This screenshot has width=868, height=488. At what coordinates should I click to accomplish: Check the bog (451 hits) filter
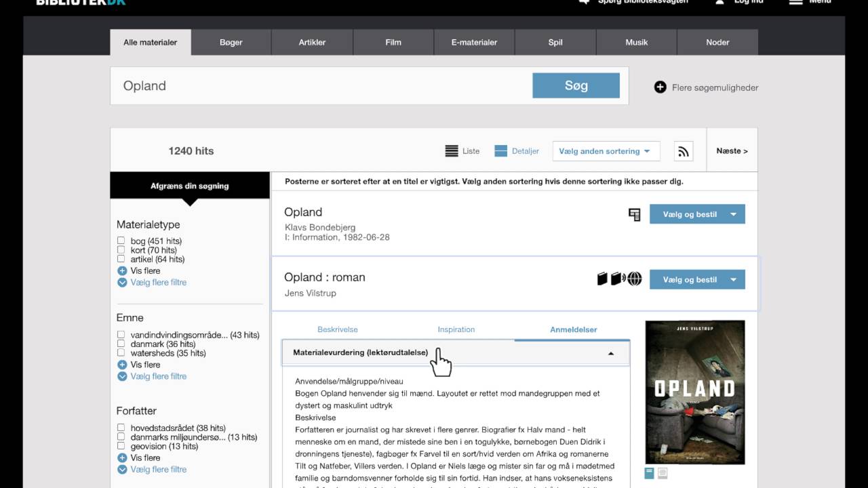pos(121,241)
